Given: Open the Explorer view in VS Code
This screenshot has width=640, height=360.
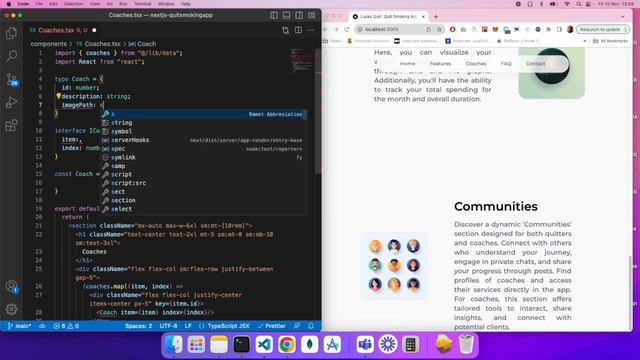Looking at the screenshot, I should 11,33.
